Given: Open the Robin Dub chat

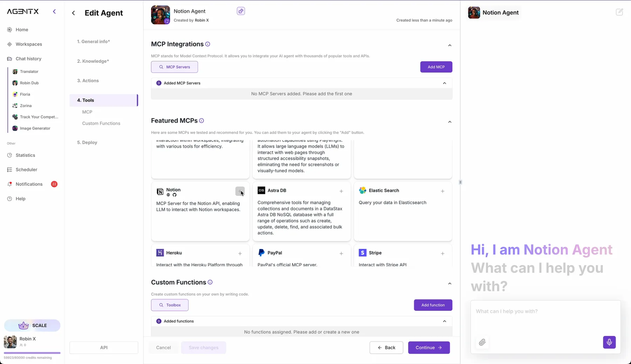Looking at the screenshot, I should [x=29, y=83].
